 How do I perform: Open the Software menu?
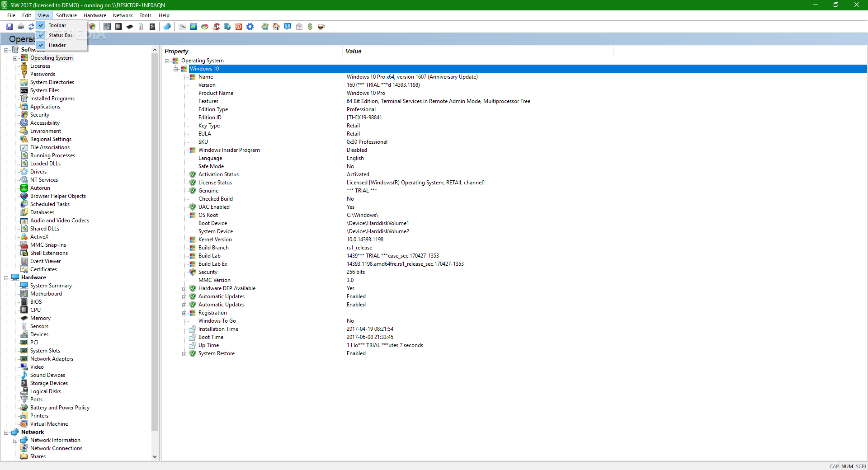[x=66, y=15]
